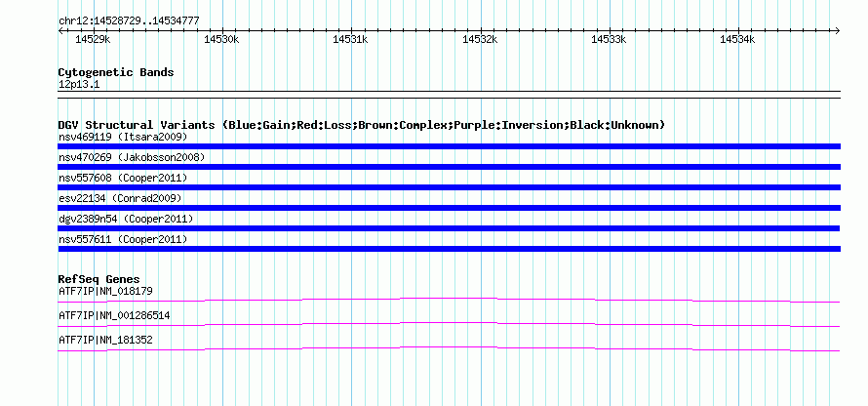Click the 14531k ruler tick label

(350, 39)
